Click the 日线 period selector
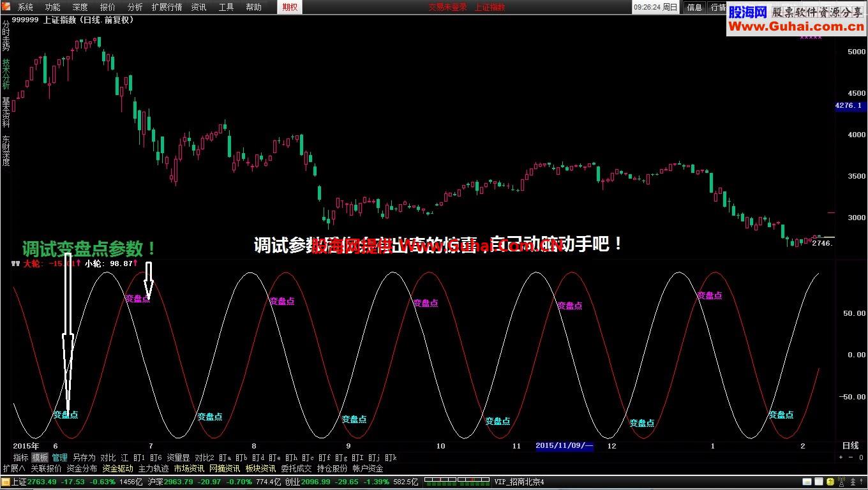 (x=851, y=445)
